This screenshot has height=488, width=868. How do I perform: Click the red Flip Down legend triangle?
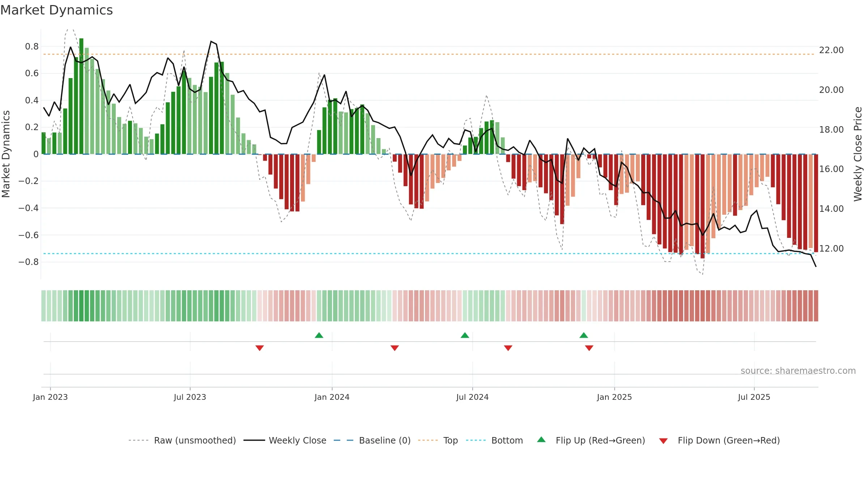(663, 441)
